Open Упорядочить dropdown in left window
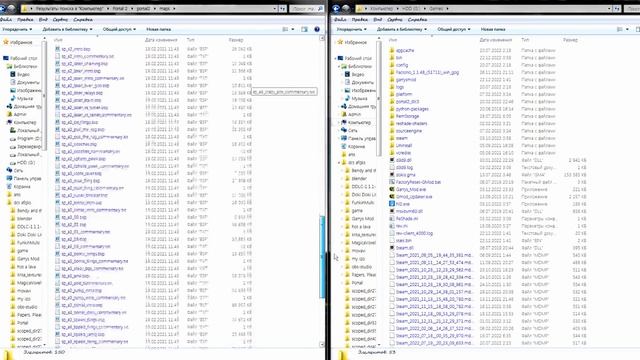This screenshot has height=360, width=640. pos(17,29)
